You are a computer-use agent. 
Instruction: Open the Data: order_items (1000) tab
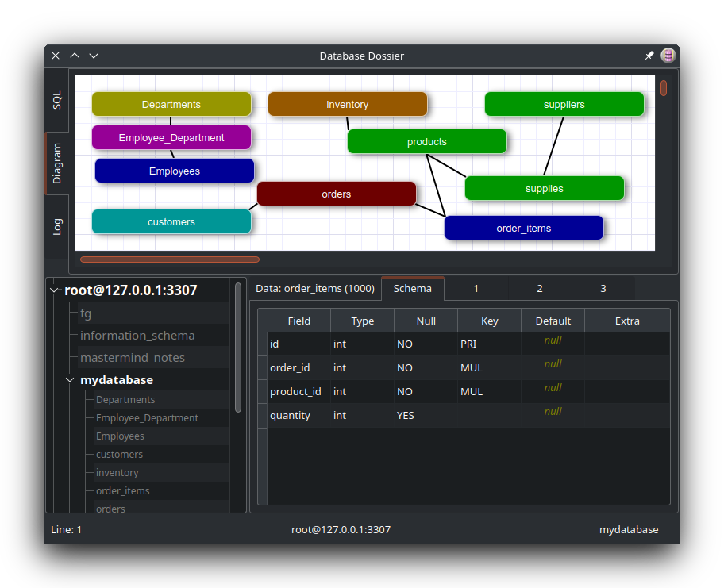tap(315, 289)
